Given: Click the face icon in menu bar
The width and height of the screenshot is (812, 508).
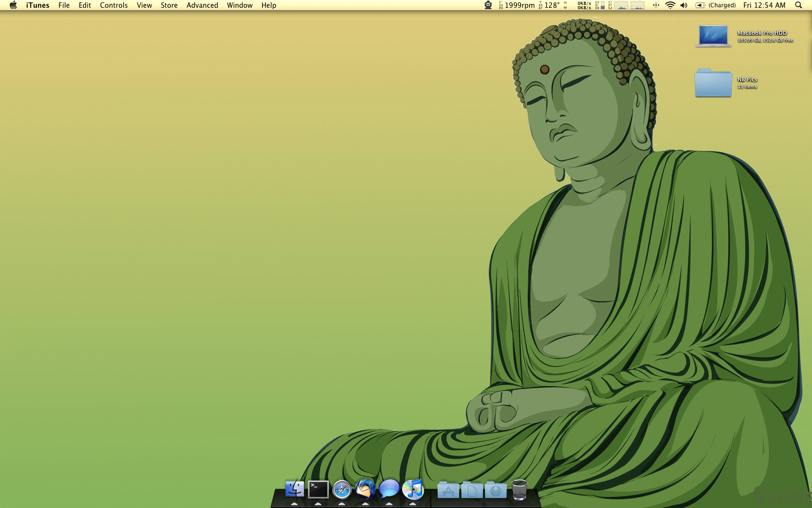Looking at the screenshot, I should [488, 5].
